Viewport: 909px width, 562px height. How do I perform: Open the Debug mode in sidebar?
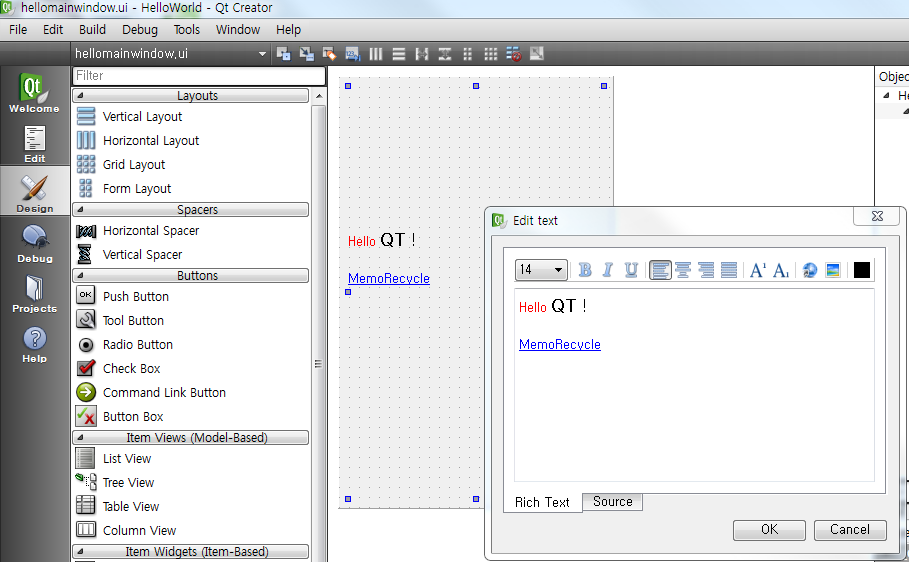[x=35, y=243]
